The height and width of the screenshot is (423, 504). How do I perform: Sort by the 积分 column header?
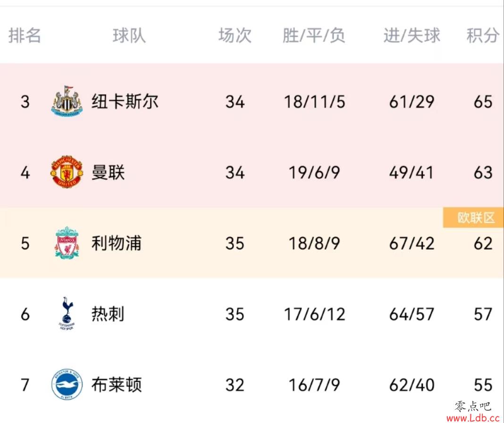[483, 35]
